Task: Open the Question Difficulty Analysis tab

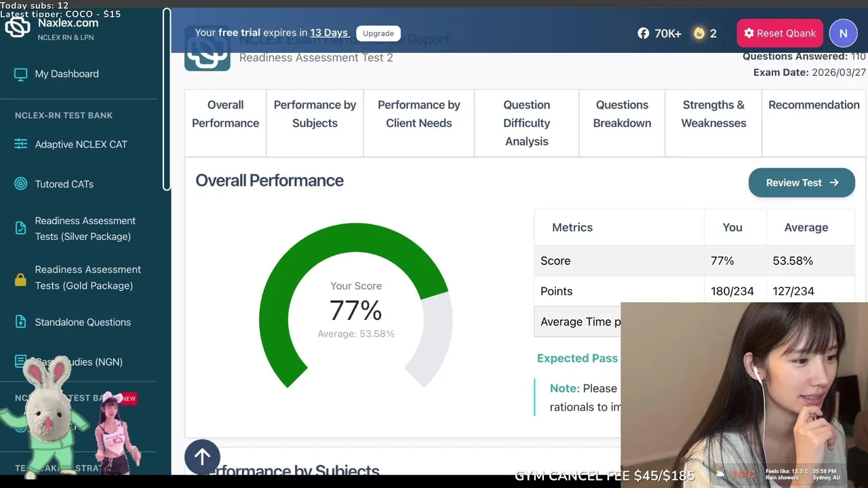Action: click(526, 123)
